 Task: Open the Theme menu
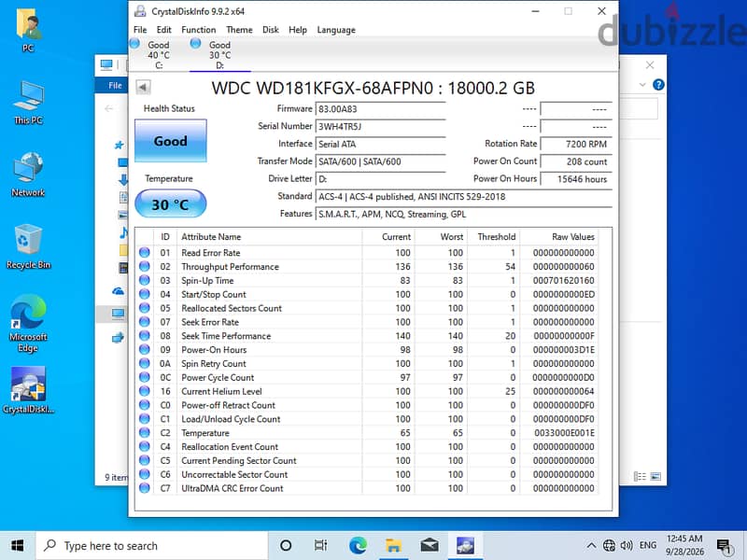239,30
